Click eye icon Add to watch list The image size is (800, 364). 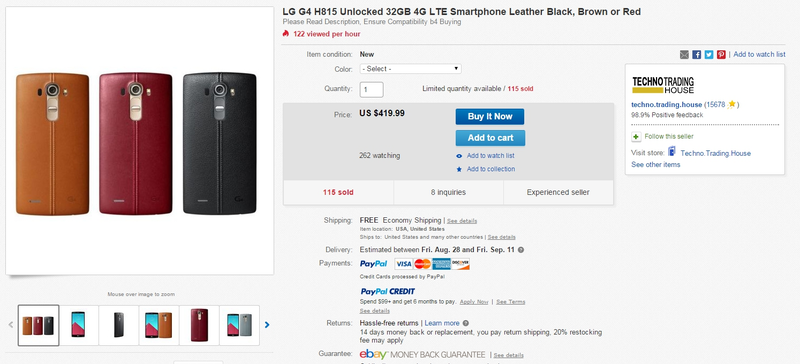(459, 156)
